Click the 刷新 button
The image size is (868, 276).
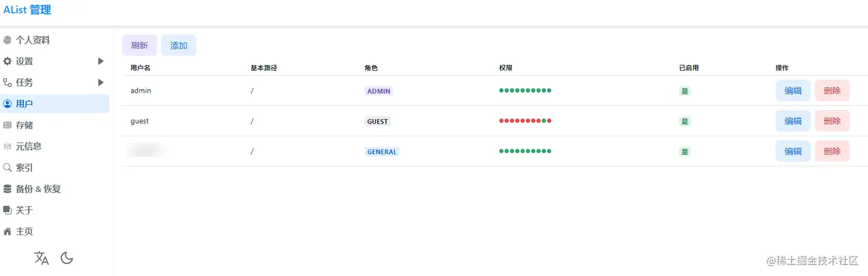pyautogui.click(x=139, y=45)
